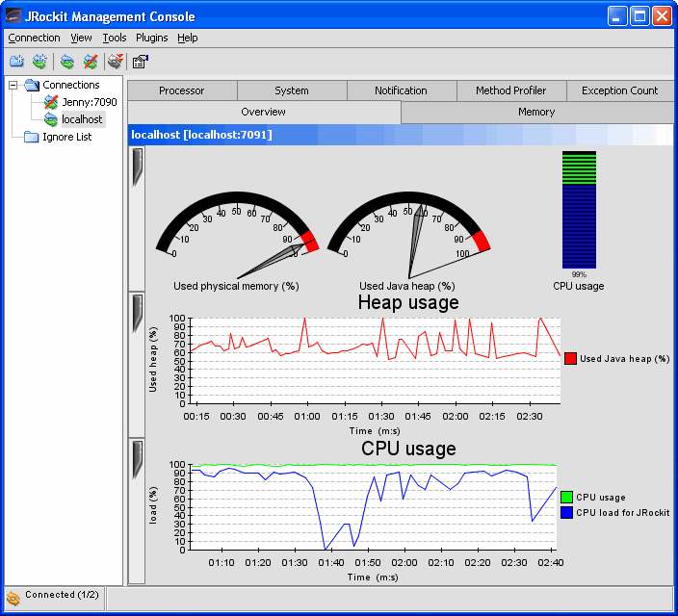Select the Connections root label
Image resolution: width=678 pixels, height=616 pixels.
coord(71,85)
